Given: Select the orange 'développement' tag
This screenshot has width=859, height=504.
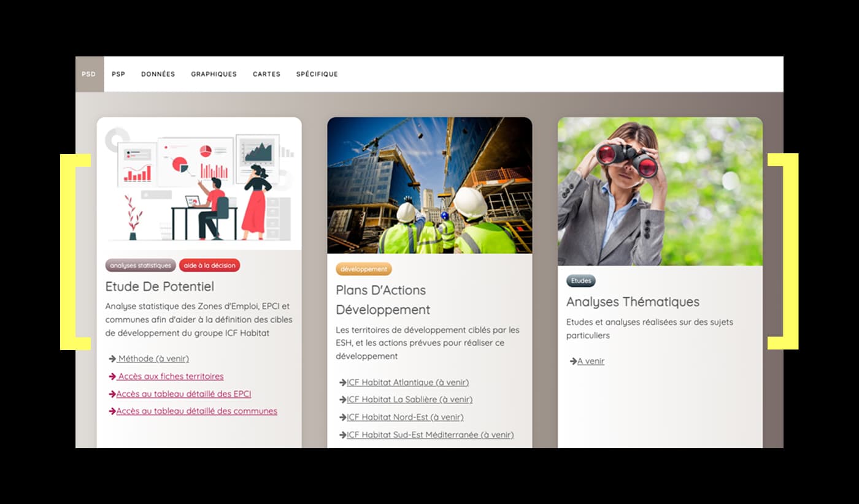Looking at the screenshot, I should (363, 269).
